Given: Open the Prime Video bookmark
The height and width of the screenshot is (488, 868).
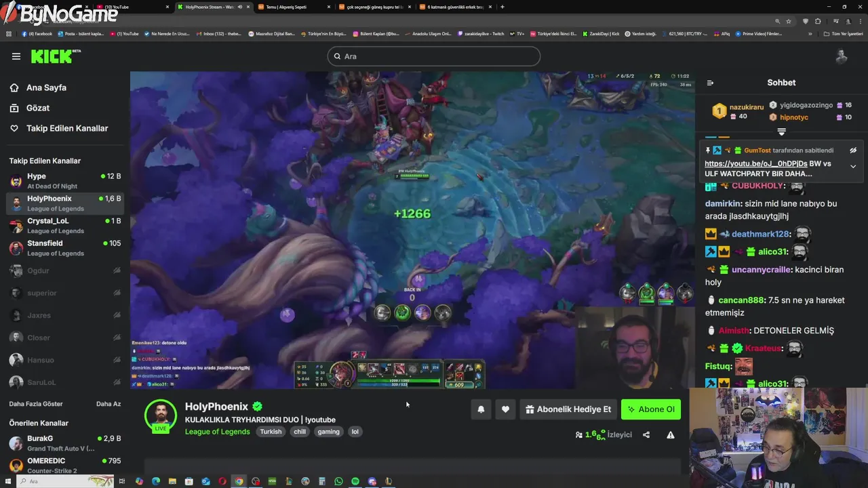Looking at the screenshot, I should coord(759,33).
